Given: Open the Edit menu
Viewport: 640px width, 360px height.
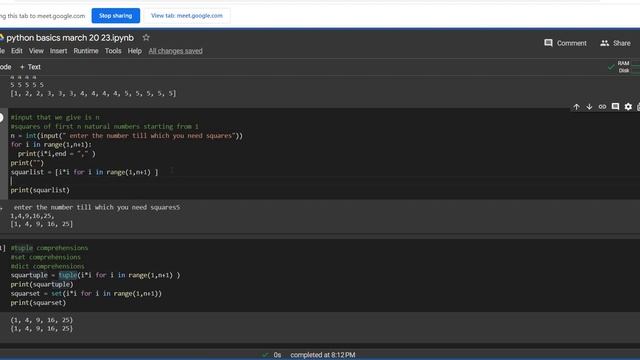Looking at the screenshot, I should point(17,51).
